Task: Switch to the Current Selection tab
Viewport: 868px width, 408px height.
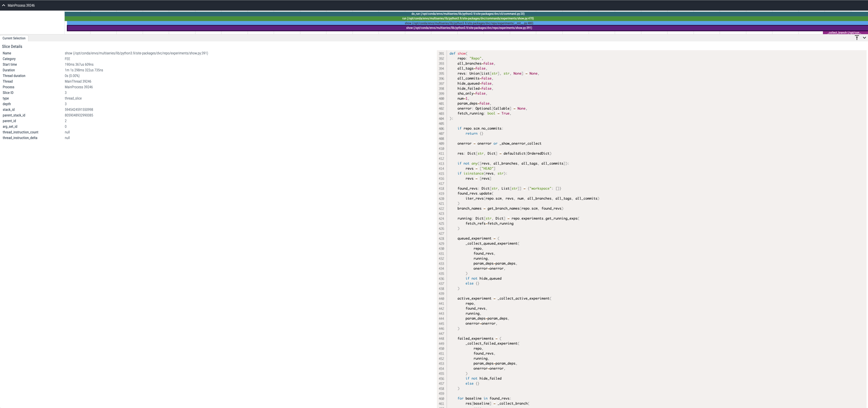Action: [14, 38]
